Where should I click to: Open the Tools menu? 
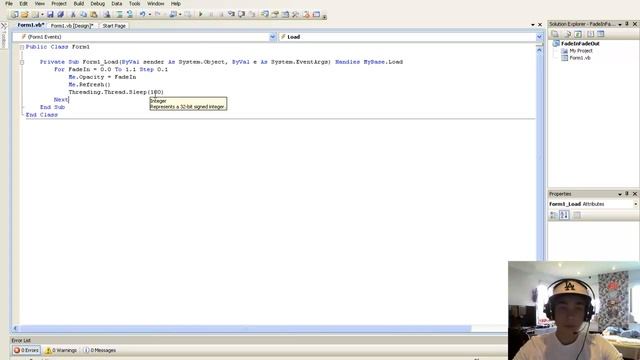pos(134,4)
